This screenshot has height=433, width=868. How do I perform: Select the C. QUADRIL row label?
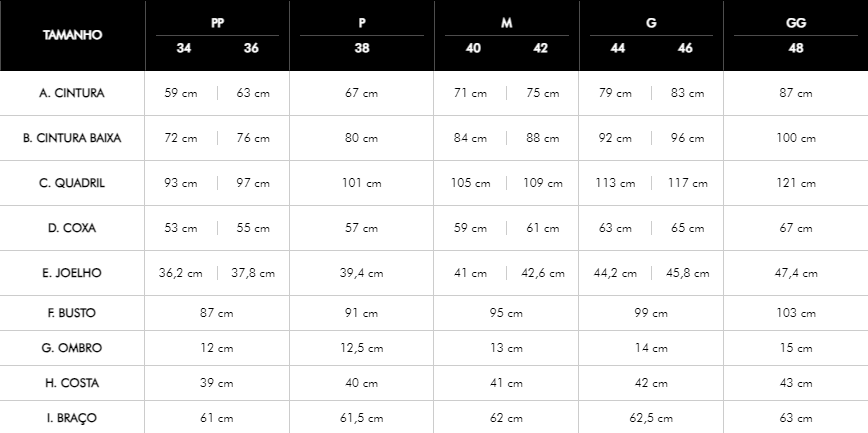(x=72, y=183)
